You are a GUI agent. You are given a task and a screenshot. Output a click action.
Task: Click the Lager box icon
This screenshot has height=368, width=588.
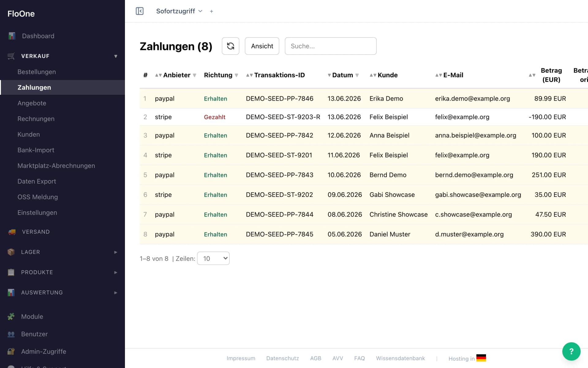11,252
